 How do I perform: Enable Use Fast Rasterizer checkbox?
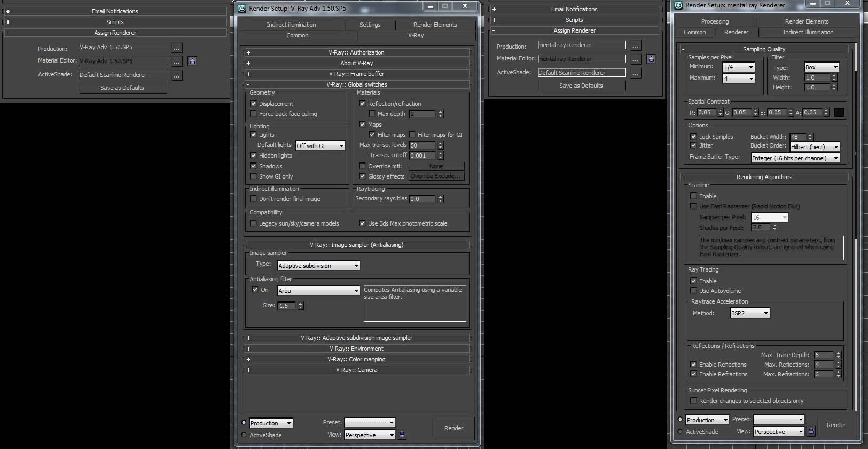point(693,206)
